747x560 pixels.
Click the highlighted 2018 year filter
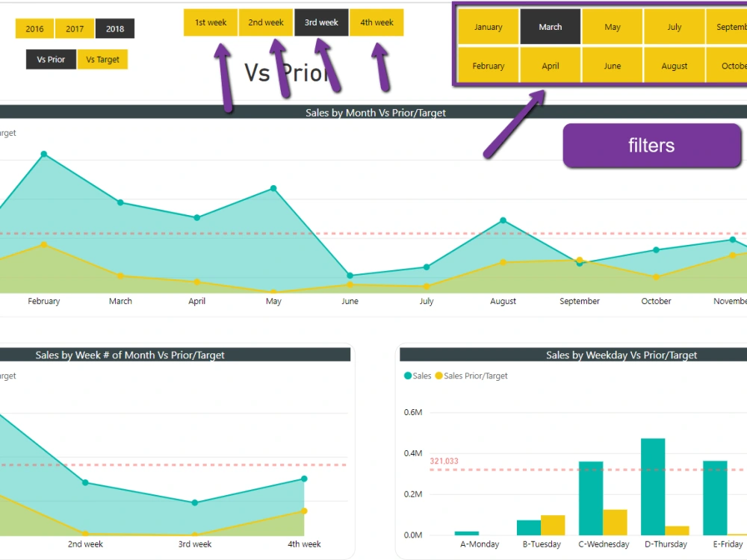(x=115, y=28)
